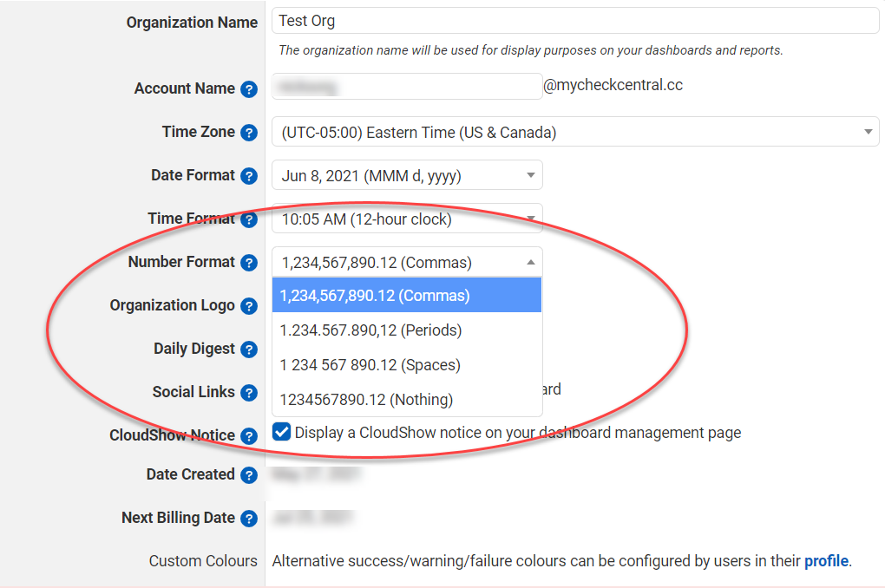
Task: Open the Date Format dropdown
Action: (407, 175)
